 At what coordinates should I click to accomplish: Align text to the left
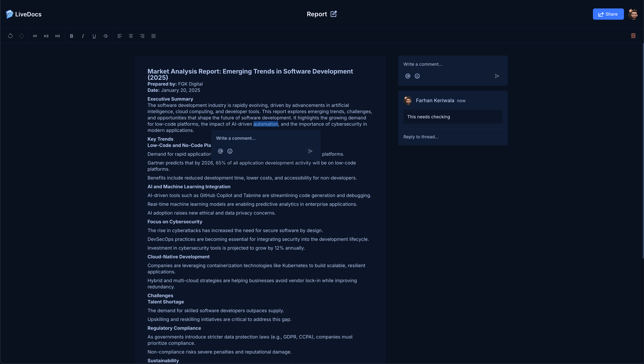pos(120,36)
